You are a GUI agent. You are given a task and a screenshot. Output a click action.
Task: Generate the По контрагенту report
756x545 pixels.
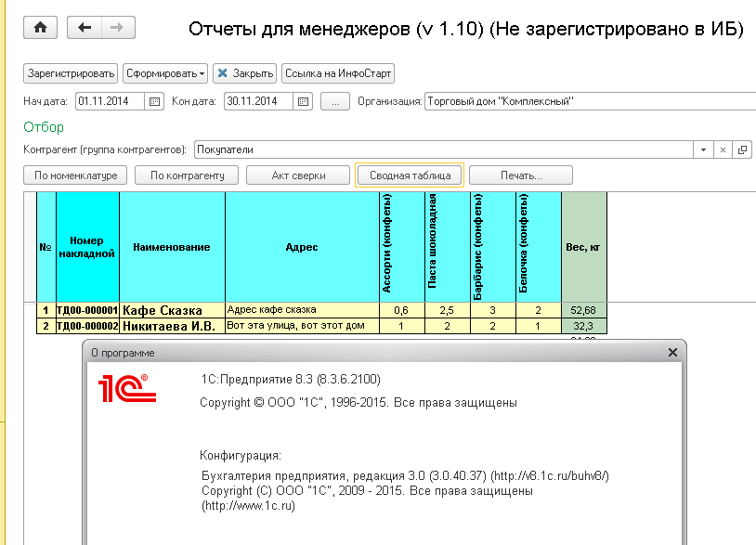[x=187, y=175]
